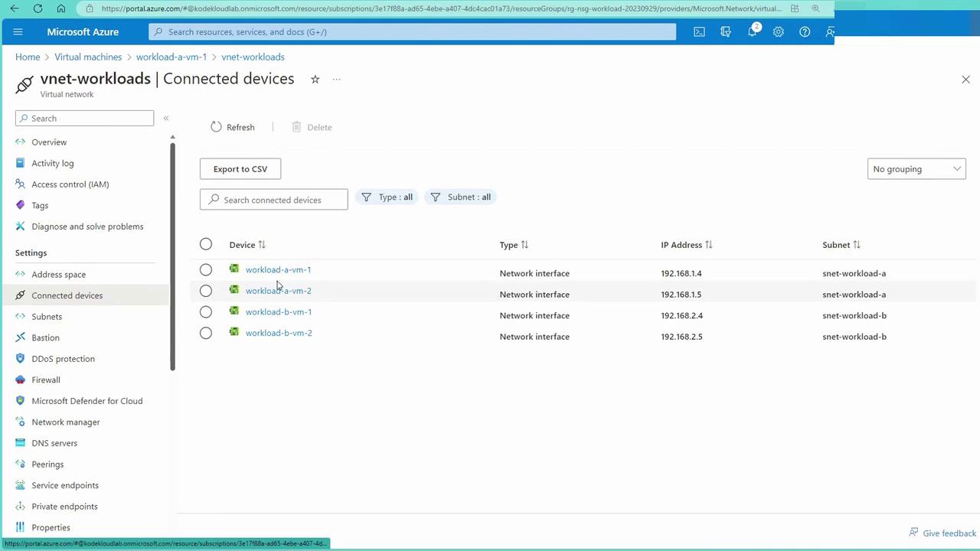Click the Export to CSV button
Viewport: 980px width, 551px height.
pyautogui.click(x=240, y=169)
